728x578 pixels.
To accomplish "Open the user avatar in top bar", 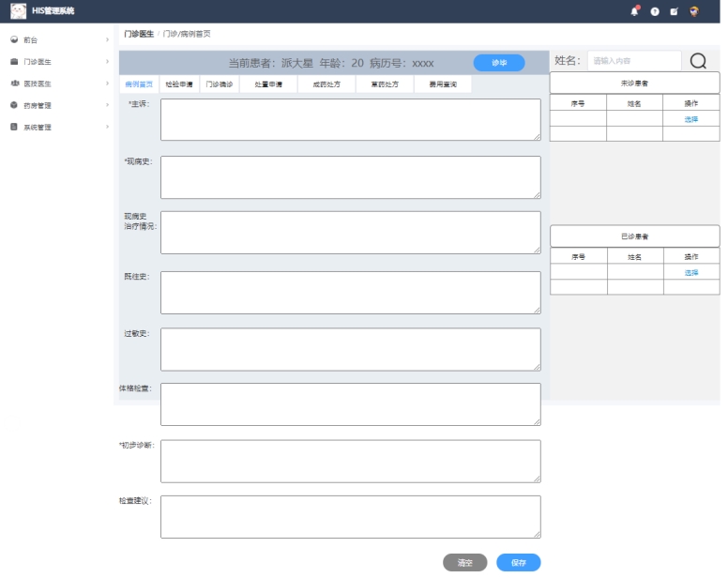I will tap(694, 11).
